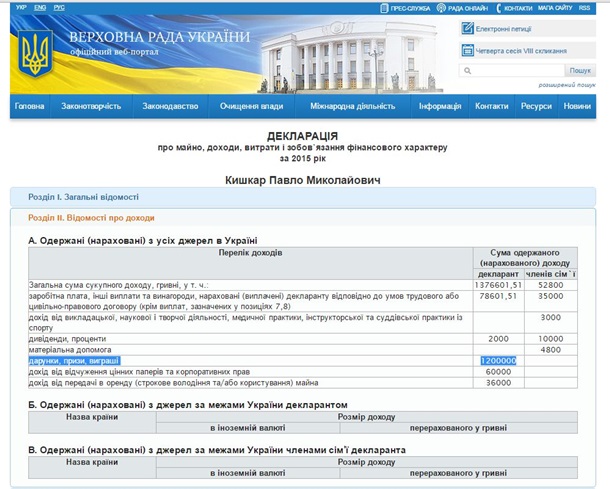Click the total income value 1376601,51

coord(498,285)
